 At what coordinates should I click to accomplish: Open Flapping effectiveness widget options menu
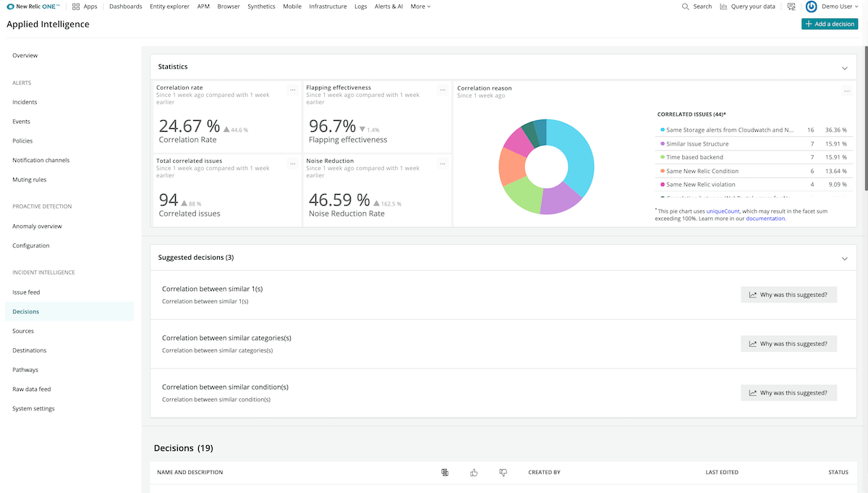coord(443,90)
